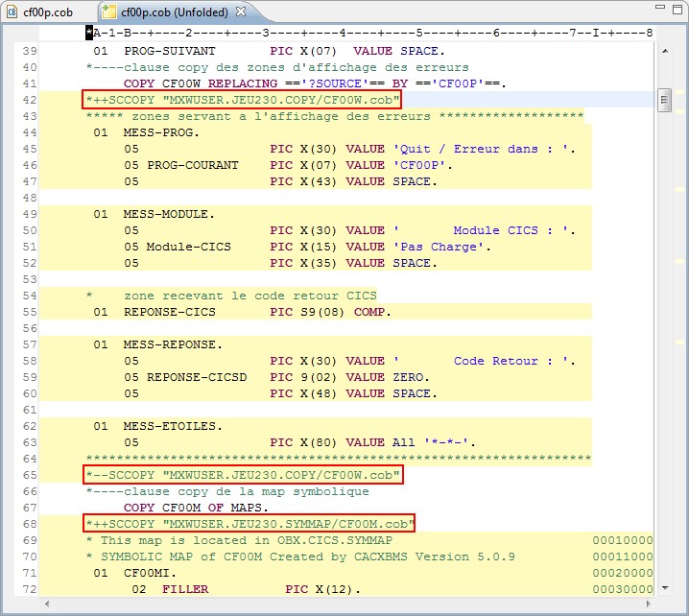Click the PROG-SUIVANT variable name

point(170,51)
